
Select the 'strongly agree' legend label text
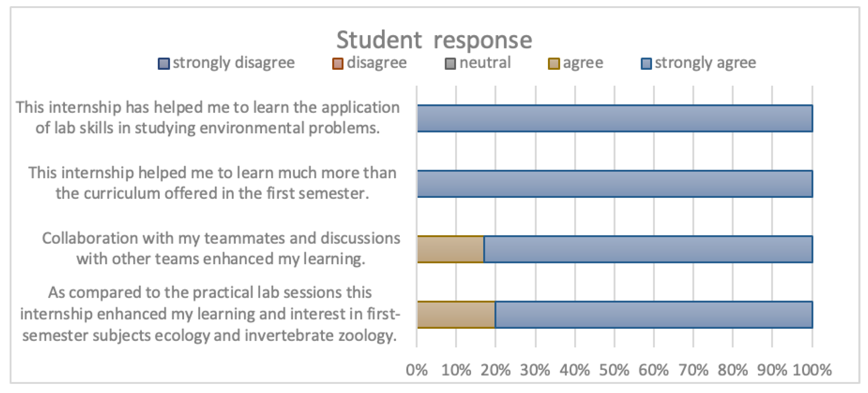click(706, 63)
